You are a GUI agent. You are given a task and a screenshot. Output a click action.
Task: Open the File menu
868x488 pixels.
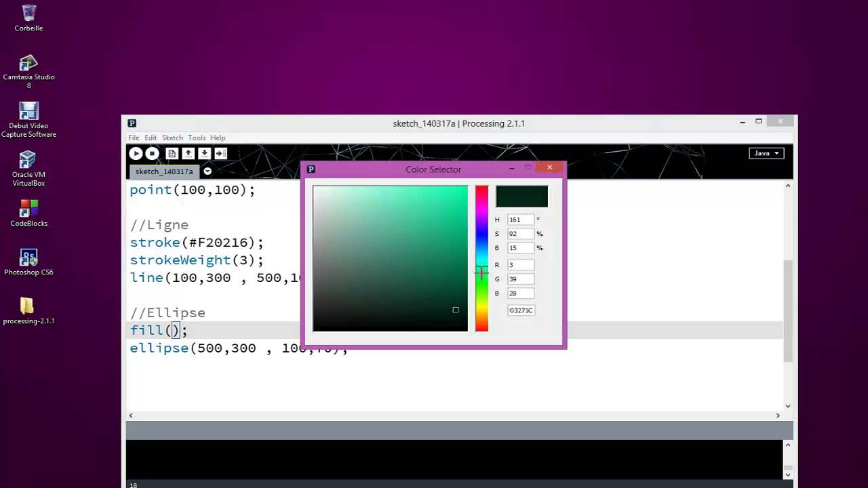[134, 138]
